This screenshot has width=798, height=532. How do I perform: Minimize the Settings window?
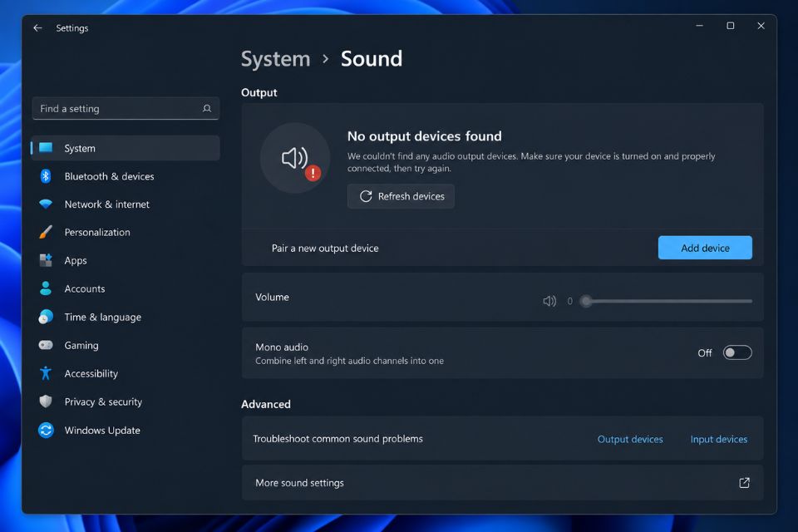[x=699, y=26]
